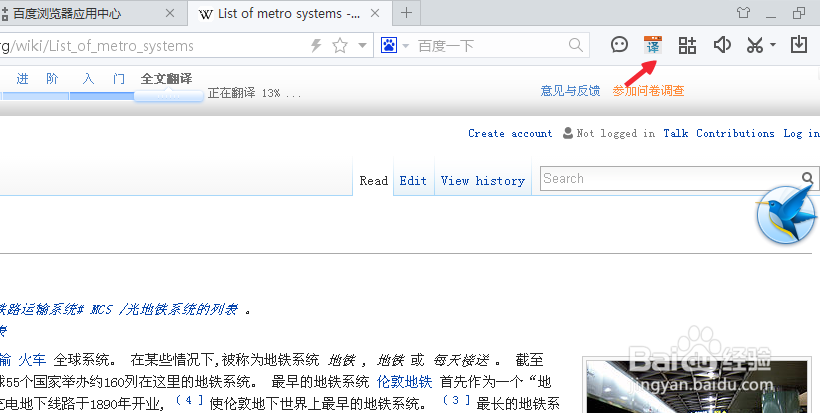Select the 全文翻译 mode
This screenshot has width=820, height=413.
coord(166,79)
